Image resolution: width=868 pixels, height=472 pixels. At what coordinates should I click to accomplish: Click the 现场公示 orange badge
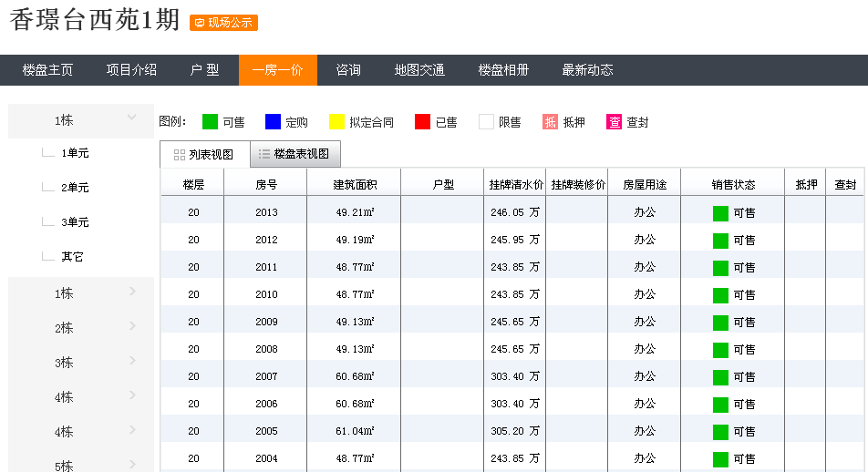(223, 23)
